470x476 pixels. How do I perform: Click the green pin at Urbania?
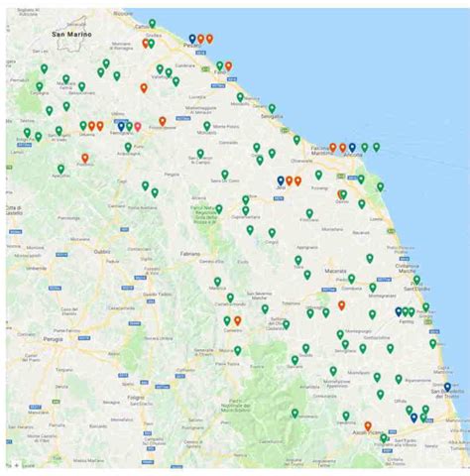point(83,126)
